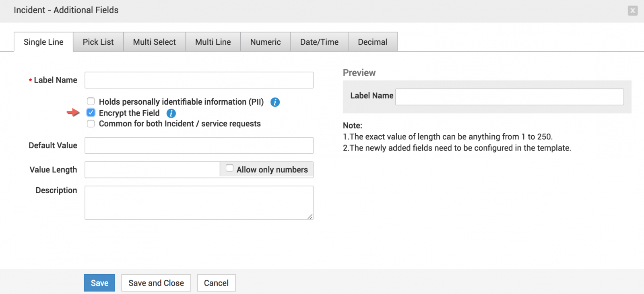Go to the Numeric tab
This screenshot has height=294, width=644.
[x=265, y=42]
